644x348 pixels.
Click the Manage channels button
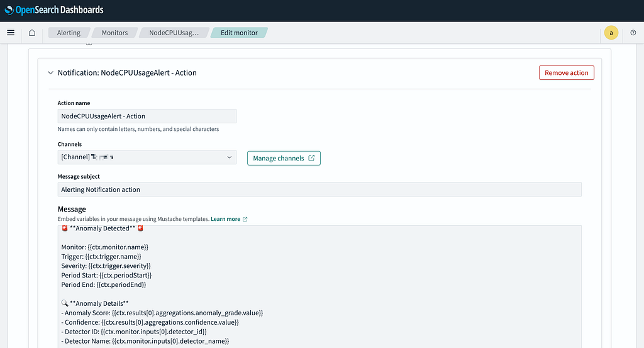(x=284, y=158)
